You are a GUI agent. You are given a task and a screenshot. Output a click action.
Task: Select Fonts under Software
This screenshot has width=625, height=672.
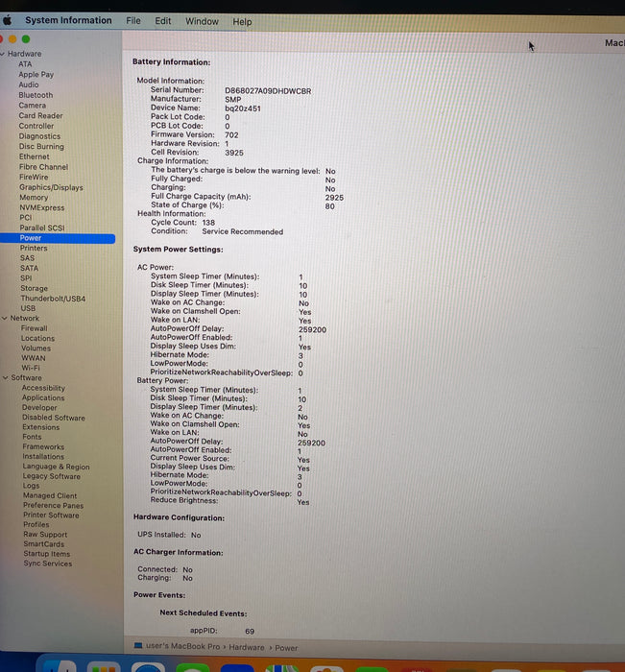click(x=32, y=437)
